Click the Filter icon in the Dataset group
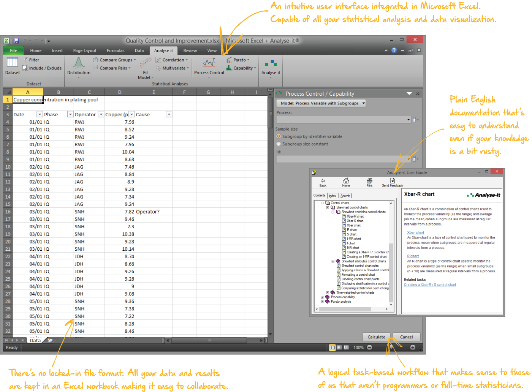This screenshot has width=532, height=392. (26, 60)
